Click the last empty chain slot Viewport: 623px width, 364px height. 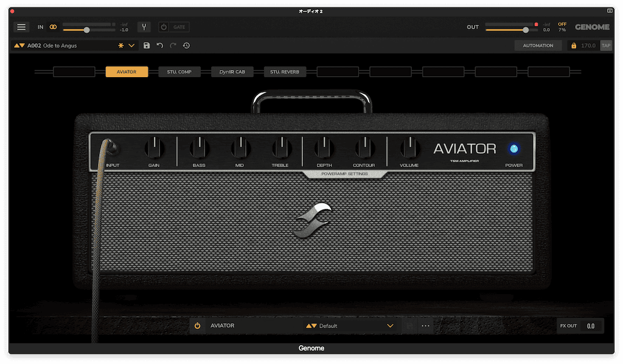pyautogui.click(x=549, y=72)
